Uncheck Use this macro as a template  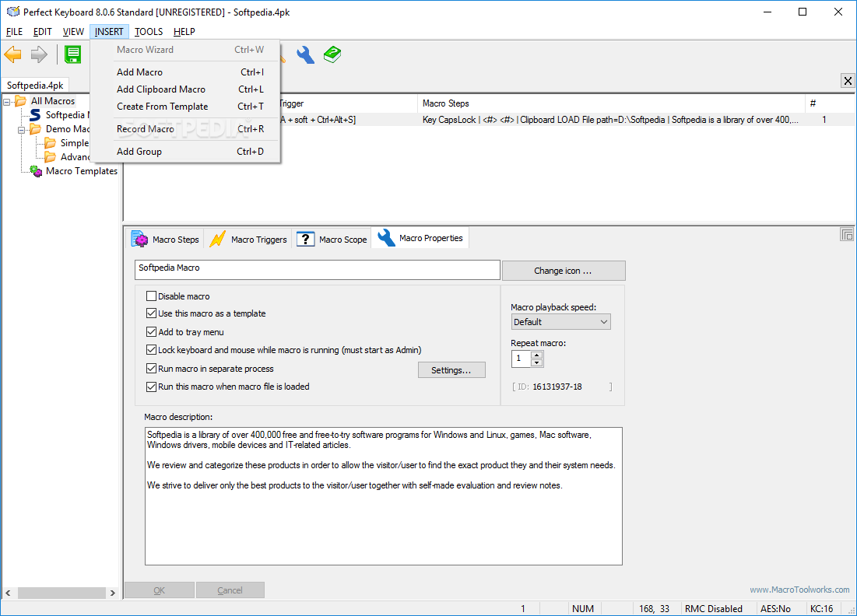[152, 313]
